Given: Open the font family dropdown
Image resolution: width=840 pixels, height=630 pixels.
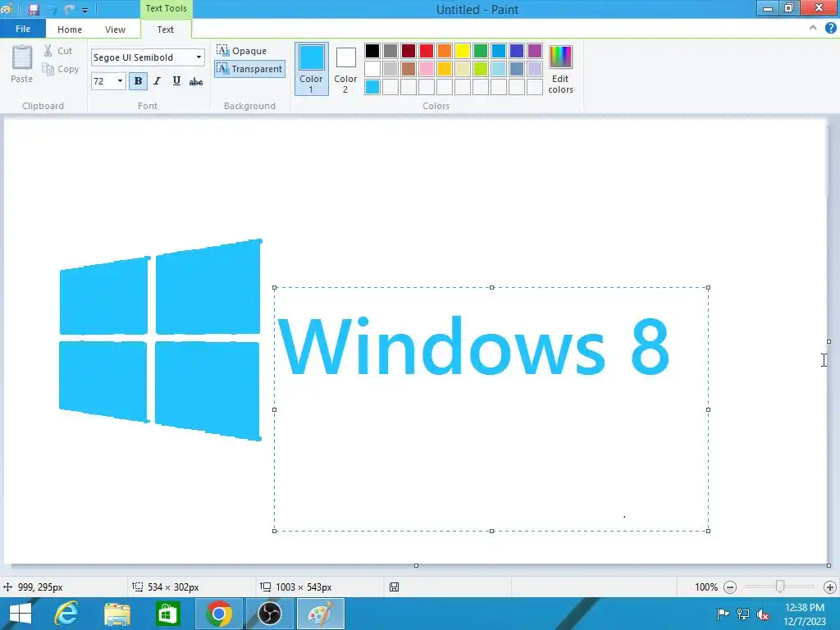Looking at the screenshot, I should [199, 57].
